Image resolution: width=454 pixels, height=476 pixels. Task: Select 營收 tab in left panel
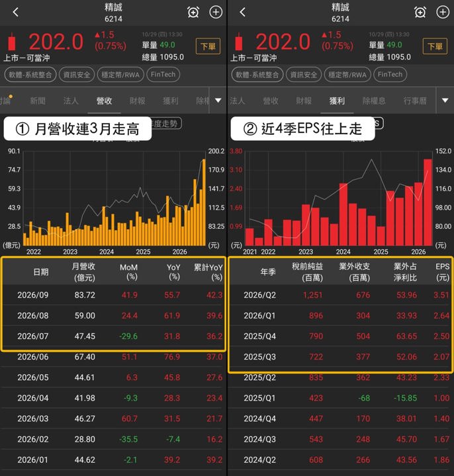[x=104, y=100]
